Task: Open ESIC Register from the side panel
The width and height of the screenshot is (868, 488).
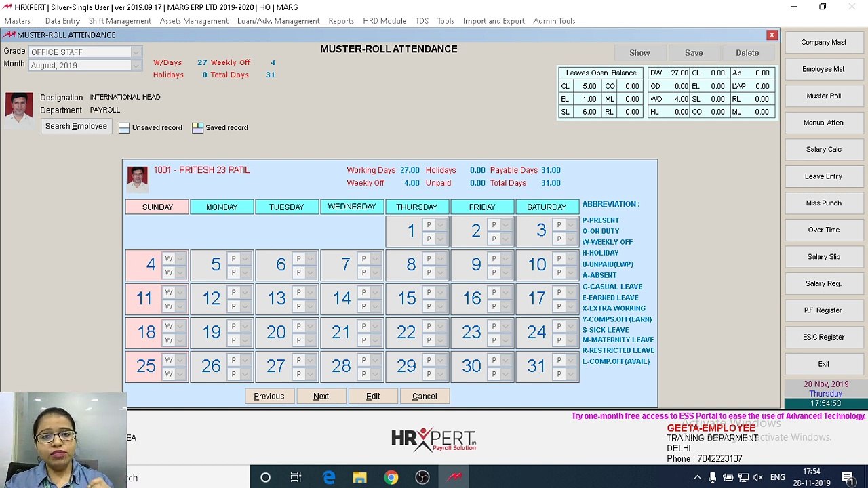Action: pos(823,337)
